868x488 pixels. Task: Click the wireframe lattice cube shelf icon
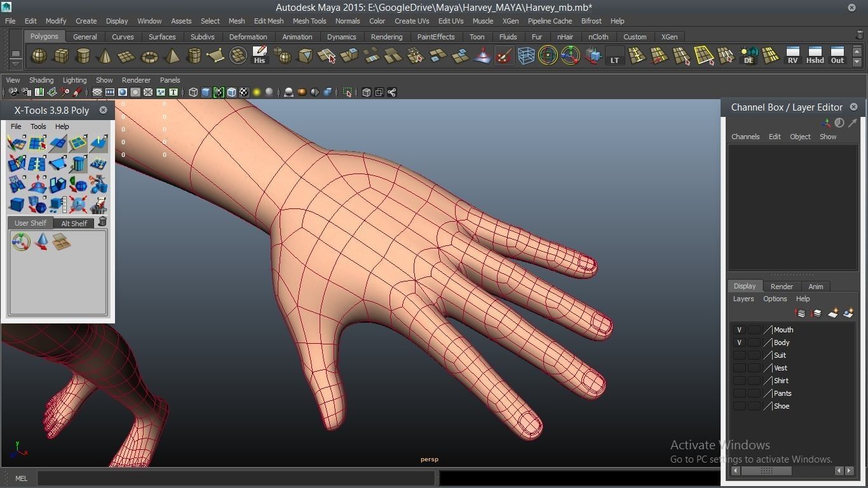[526, 56]
